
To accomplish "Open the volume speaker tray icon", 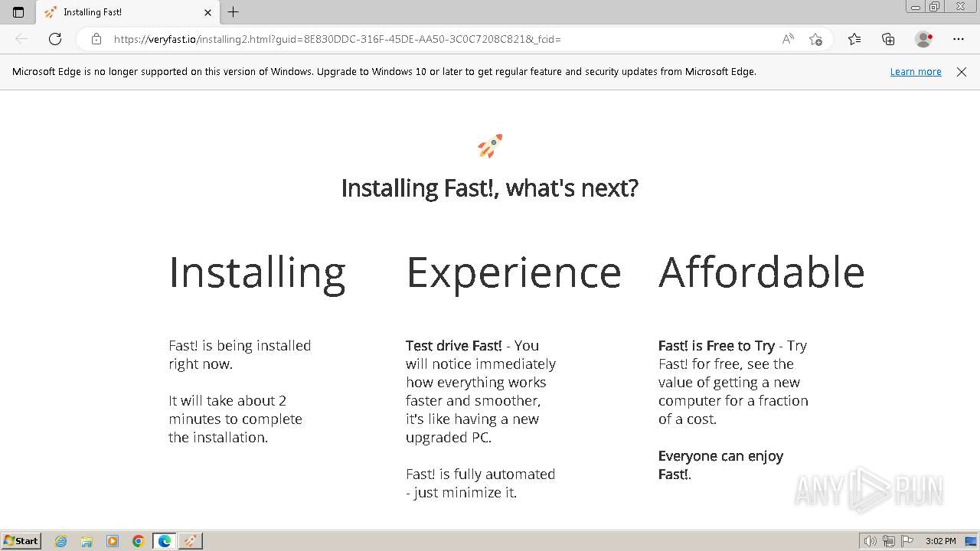I will point(871,541).
